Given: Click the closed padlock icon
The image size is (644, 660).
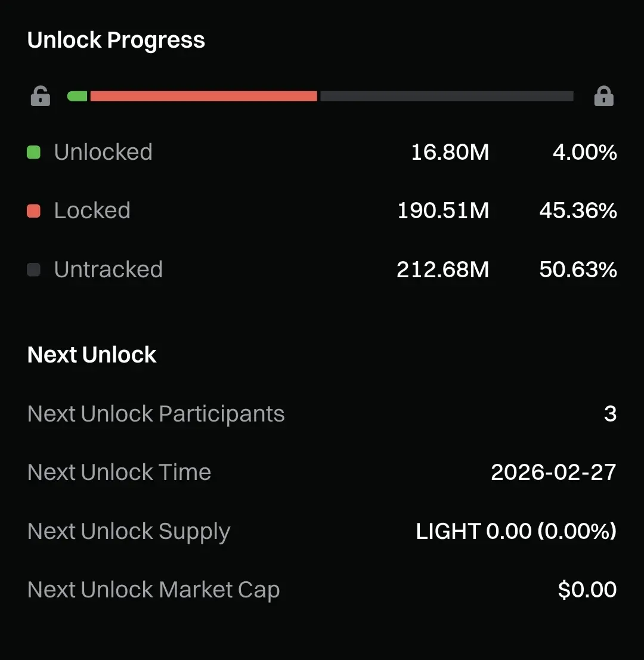Looking at the screenshot, I should pyautogui.click(x=603, y=96).
